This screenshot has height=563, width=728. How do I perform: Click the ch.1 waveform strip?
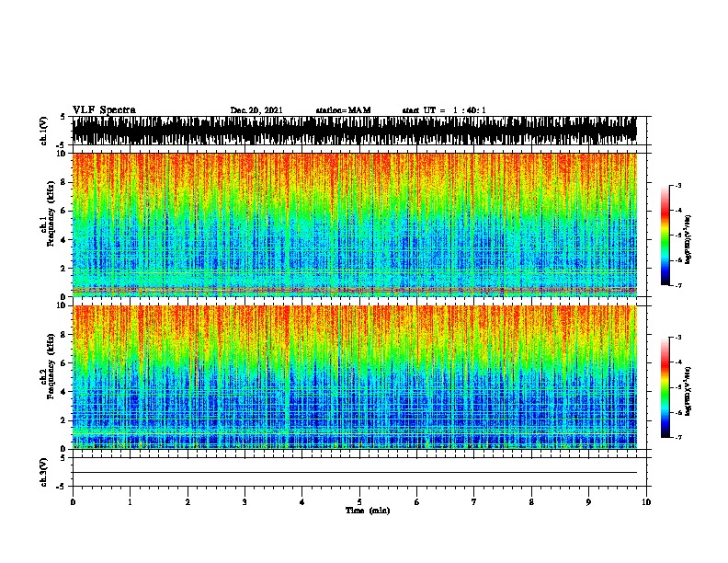(355, 131)
